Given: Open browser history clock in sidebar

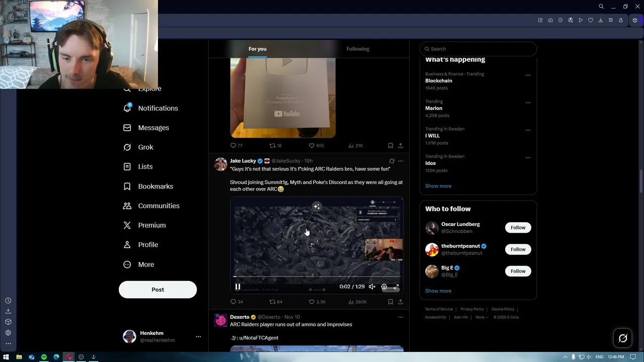Looking at the screenshot, I should (x=8, y=301).
